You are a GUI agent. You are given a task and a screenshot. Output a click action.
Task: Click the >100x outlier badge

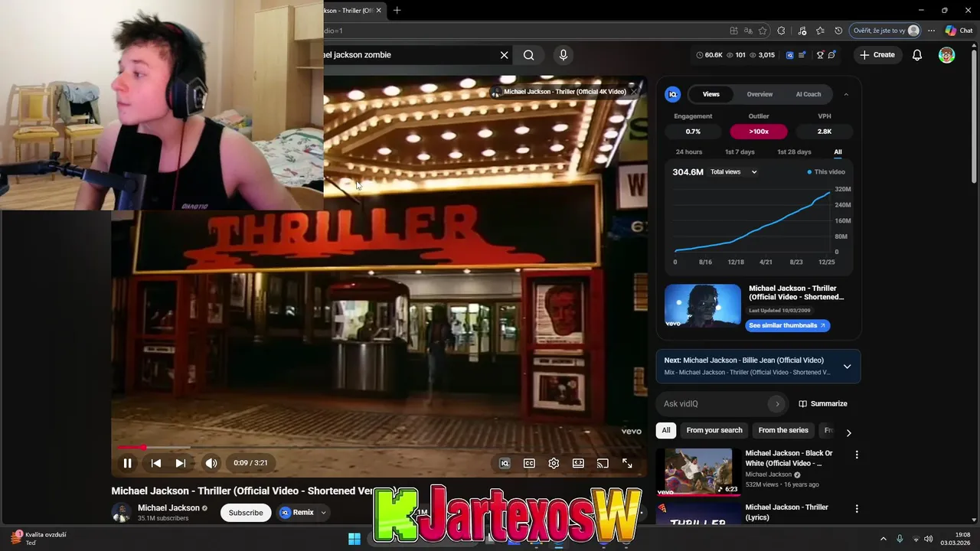(759, 132)
